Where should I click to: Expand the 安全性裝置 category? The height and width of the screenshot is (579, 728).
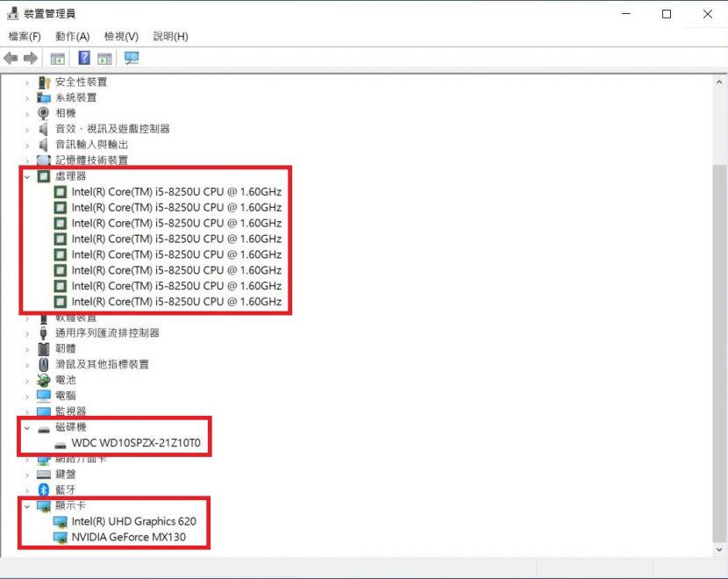[27, 82]
